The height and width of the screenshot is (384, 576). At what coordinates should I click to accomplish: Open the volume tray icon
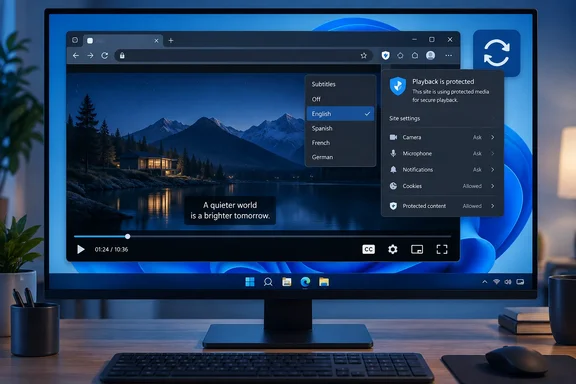[x=508, y=282]
